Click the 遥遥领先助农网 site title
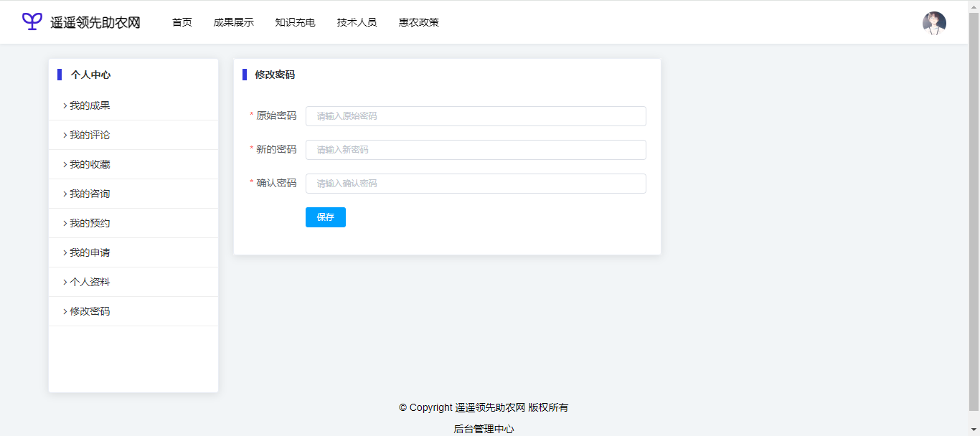 pos(95,23)
